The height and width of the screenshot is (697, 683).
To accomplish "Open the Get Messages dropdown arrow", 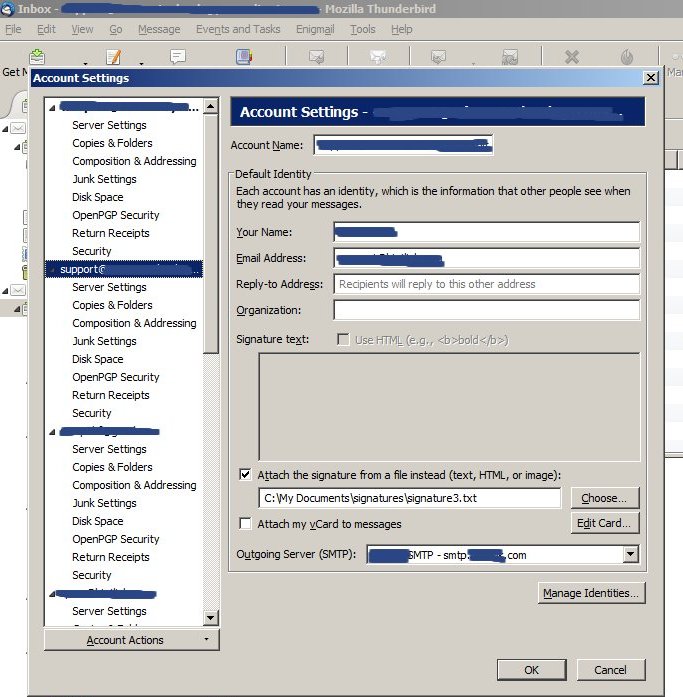I will [85, 64].
